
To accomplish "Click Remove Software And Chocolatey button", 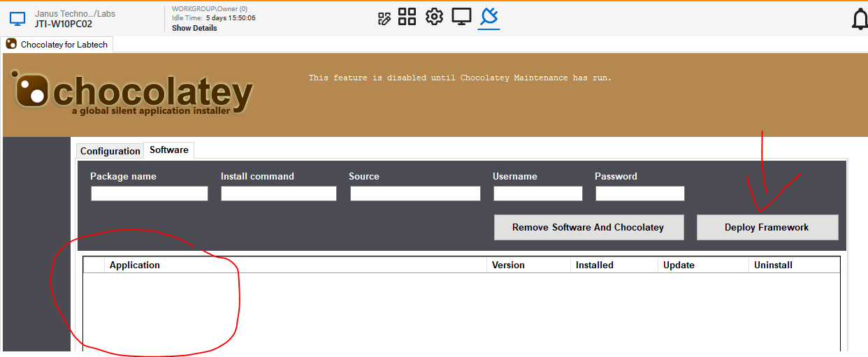I will click(x=588, y=227).
